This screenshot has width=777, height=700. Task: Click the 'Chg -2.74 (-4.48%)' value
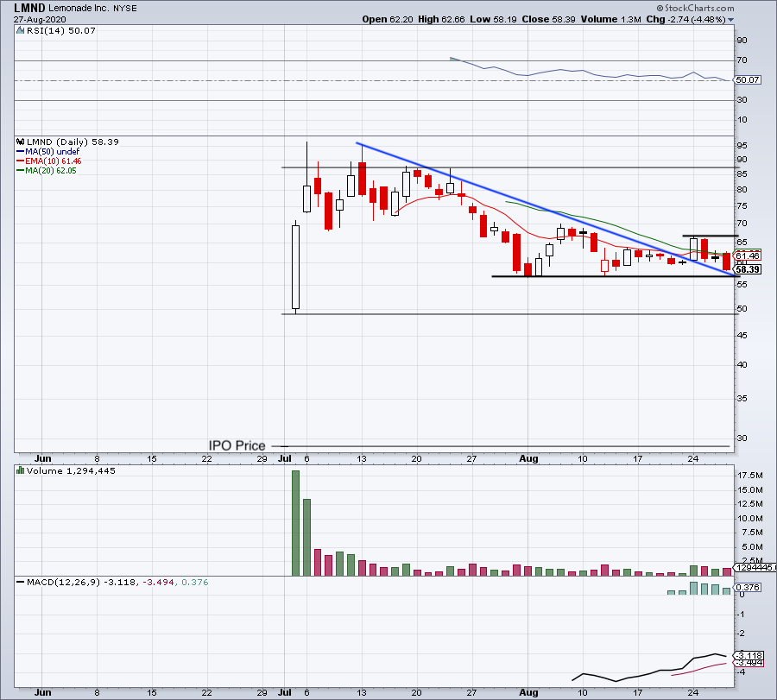pos(685,19)
